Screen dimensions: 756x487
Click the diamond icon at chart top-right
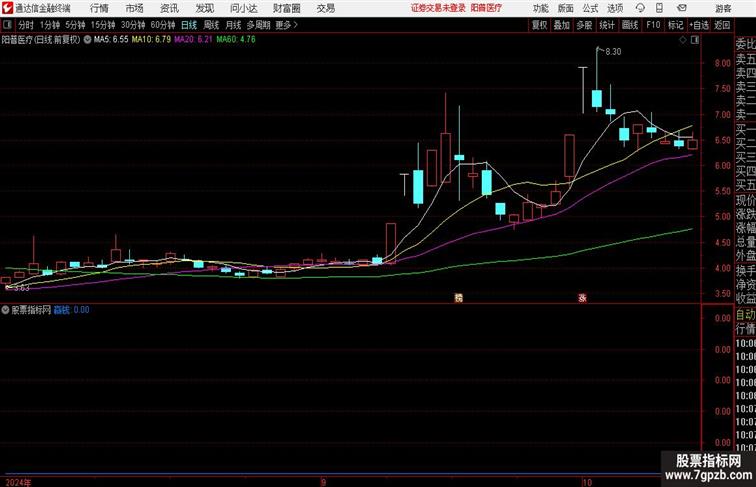click(x=683, y=40)
